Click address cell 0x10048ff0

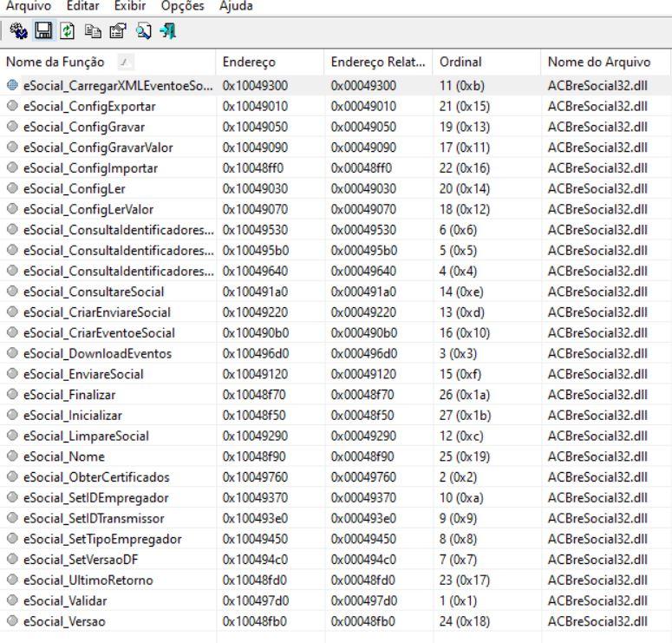(253, 168)
